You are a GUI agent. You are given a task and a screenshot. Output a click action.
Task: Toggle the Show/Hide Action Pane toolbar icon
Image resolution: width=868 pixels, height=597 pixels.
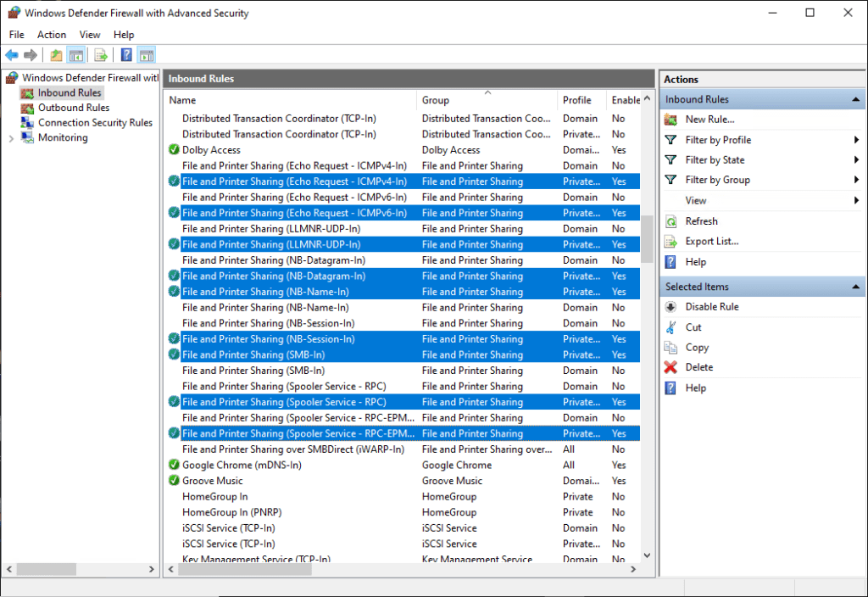click(146, 54)
